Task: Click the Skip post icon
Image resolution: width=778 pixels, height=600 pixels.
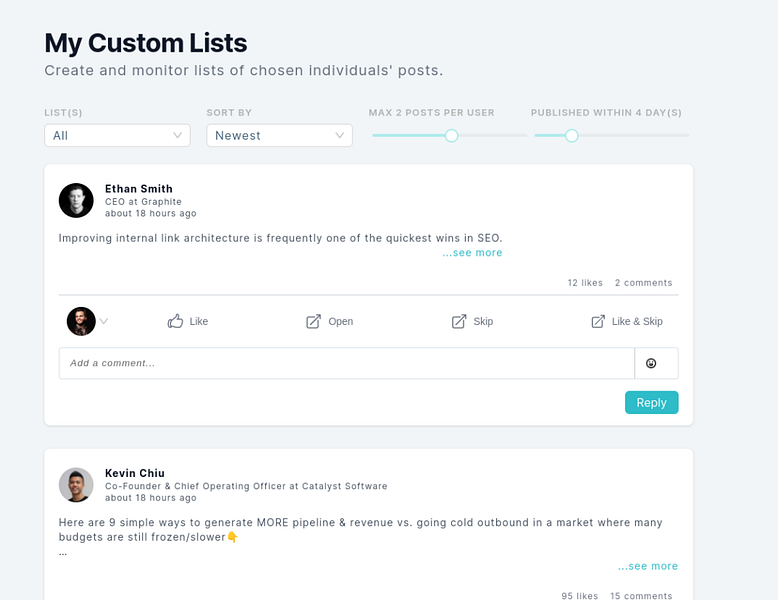Action: tap(459, 321)
